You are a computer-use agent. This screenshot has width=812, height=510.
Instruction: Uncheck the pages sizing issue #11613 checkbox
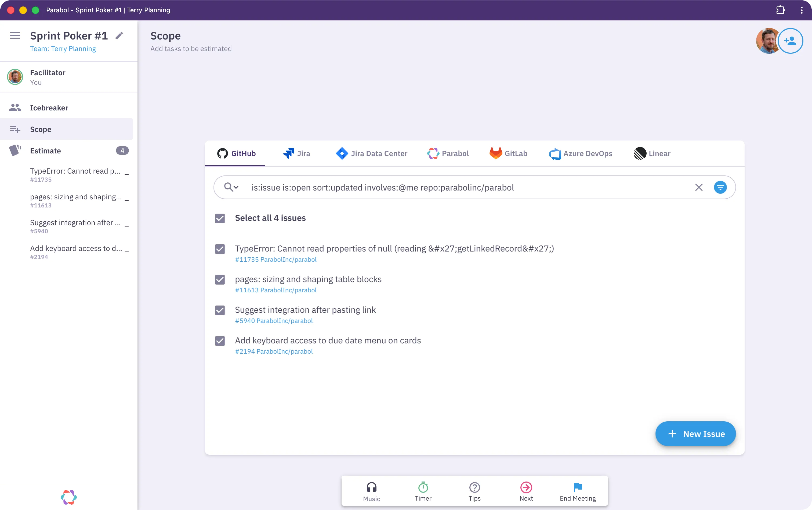[220, 280]
